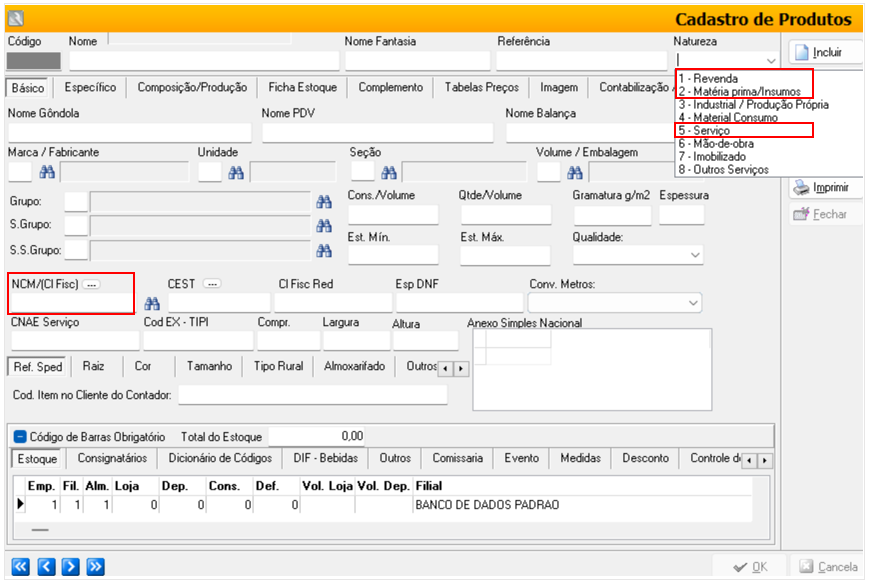
Task: Open the Tabelas Preços tab
Action: coord(481,88)
